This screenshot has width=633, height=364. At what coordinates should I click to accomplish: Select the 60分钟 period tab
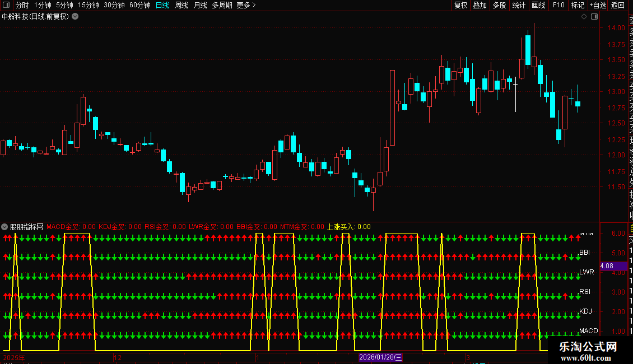tap(140, 5)
